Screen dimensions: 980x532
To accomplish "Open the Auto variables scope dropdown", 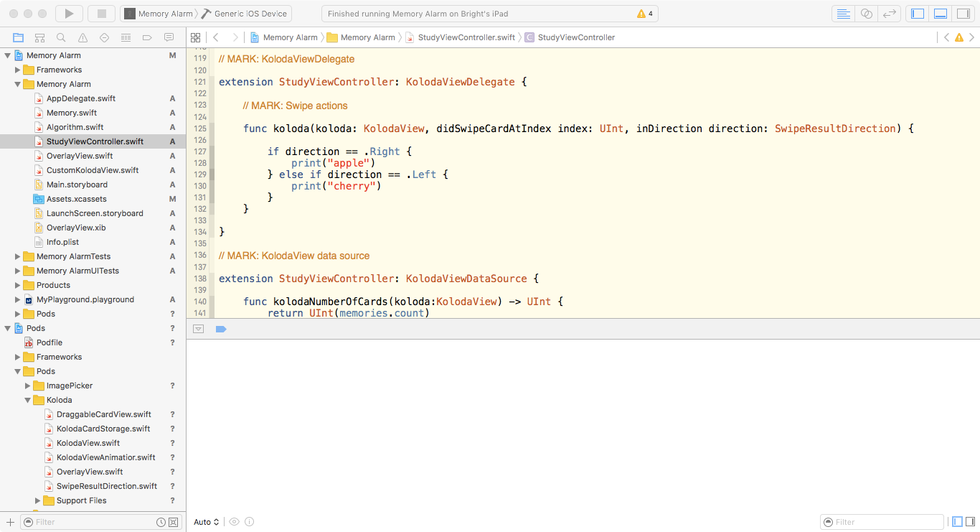I will point(207,522).
